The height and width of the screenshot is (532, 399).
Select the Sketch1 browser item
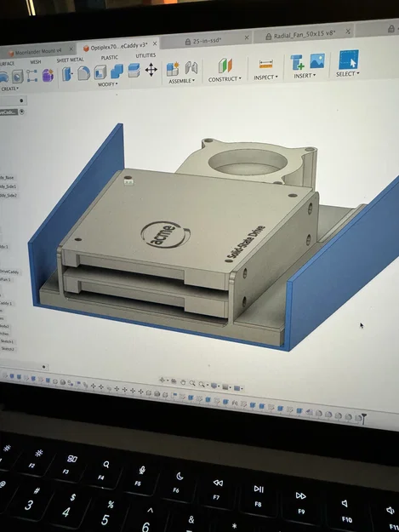7,341
